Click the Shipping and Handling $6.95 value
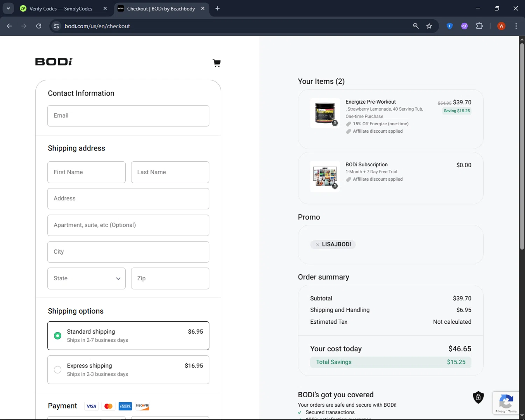Image resolution: width=525 pixels, height=420 pixels. 464,310
